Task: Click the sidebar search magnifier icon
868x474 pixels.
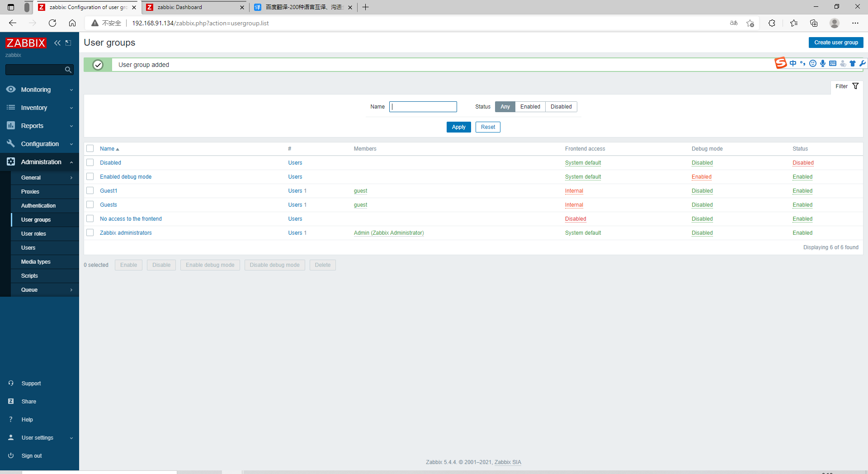Action: click(x=68, y=70)
